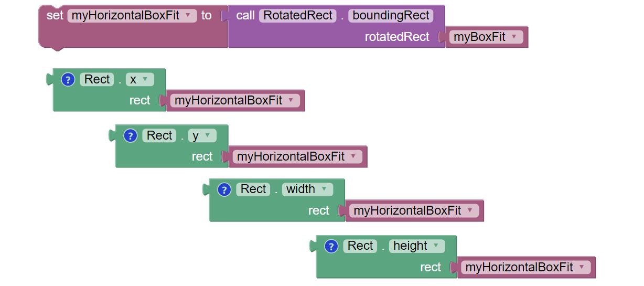
Task: Open the width property dropdown
Action: pyautogui.click(x=307, y=189)
